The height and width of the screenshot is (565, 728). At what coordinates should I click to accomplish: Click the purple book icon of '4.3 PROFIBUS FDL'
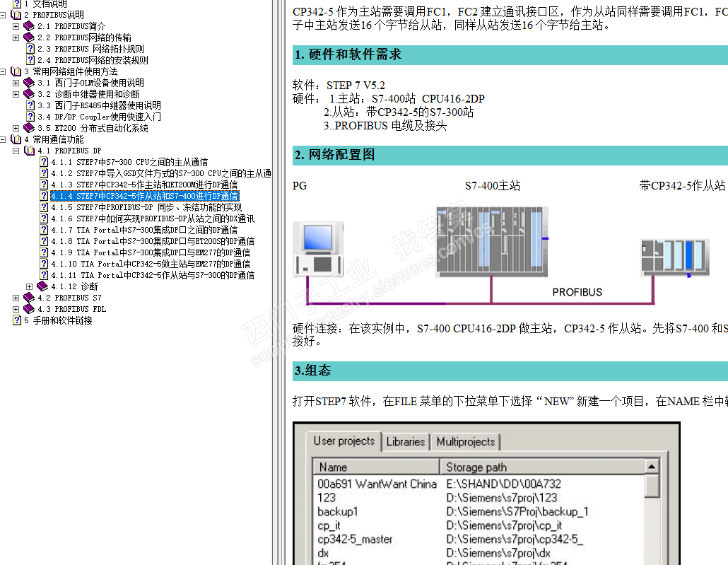pos(29,308)
